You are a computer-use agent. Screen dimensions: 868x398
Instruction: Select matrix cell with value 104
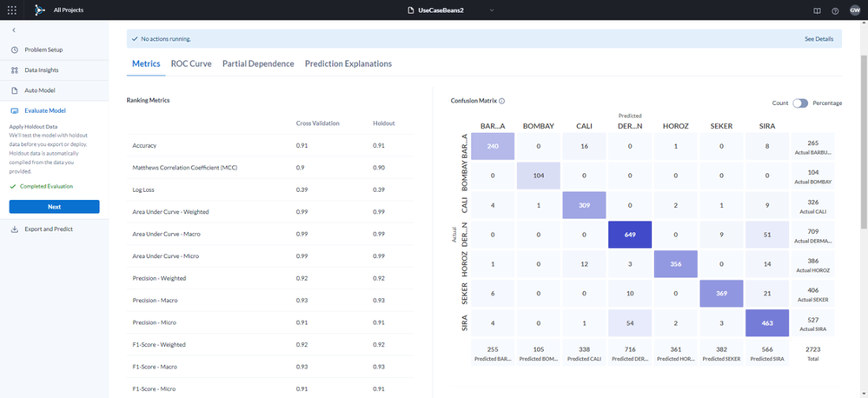(x=538, y=176)
